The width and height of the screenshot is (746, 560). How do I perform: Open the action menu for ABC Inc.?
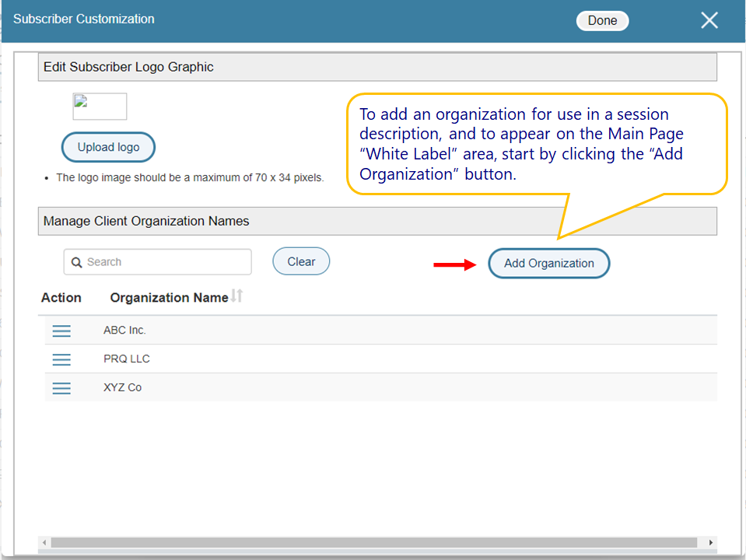(61, 331)
